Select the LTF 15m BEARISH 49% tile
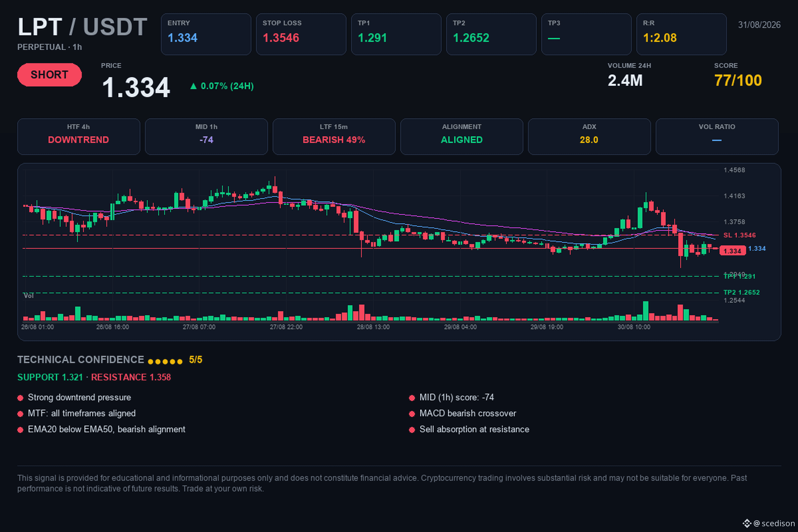Image resolution: width=798 pixels, height=532 pixels. 334,137
